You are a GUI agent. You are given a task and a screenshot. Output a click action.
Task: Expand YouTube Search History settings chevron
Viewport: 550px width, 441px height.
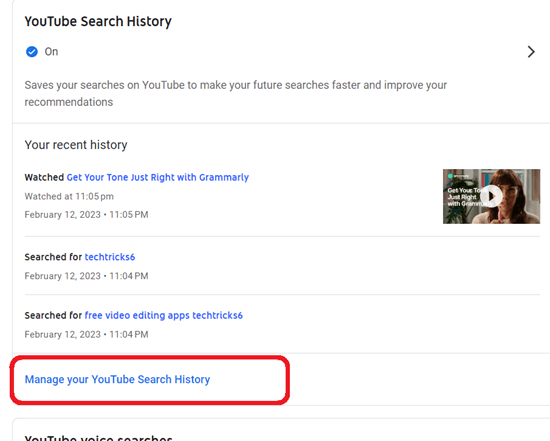pyautogui.click(x=531, y=52)
